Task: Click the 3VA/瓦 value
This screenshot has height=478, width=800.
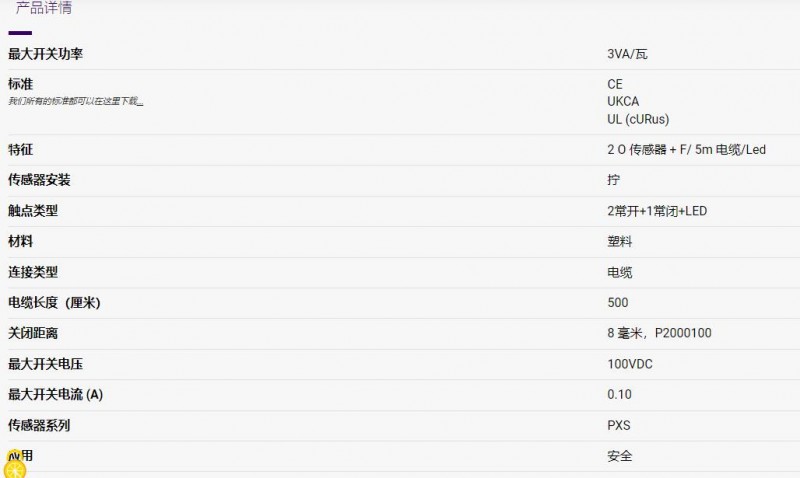Action: (x=633, y=54)
